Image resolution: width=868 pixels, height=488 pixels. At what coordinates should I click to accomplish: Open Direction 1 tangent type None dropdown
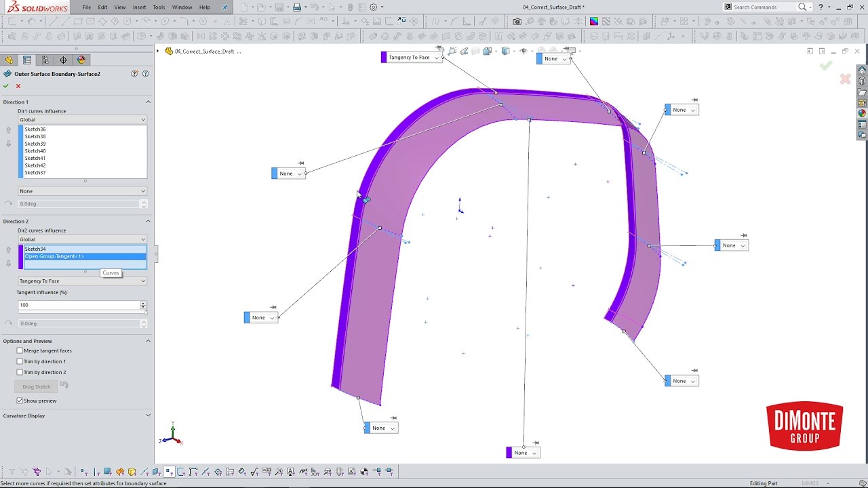[82, 191]
